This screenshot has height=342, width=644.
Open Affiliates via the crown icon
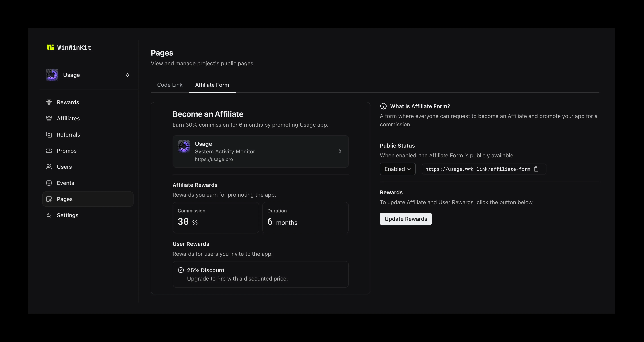click(49, 118)
